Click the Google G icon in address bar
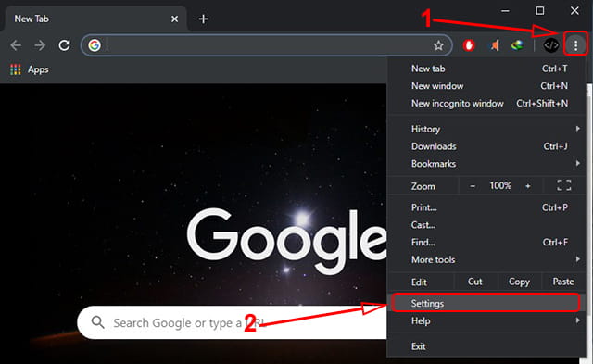Screen dimensions: 593x364 tap(95, 45)
